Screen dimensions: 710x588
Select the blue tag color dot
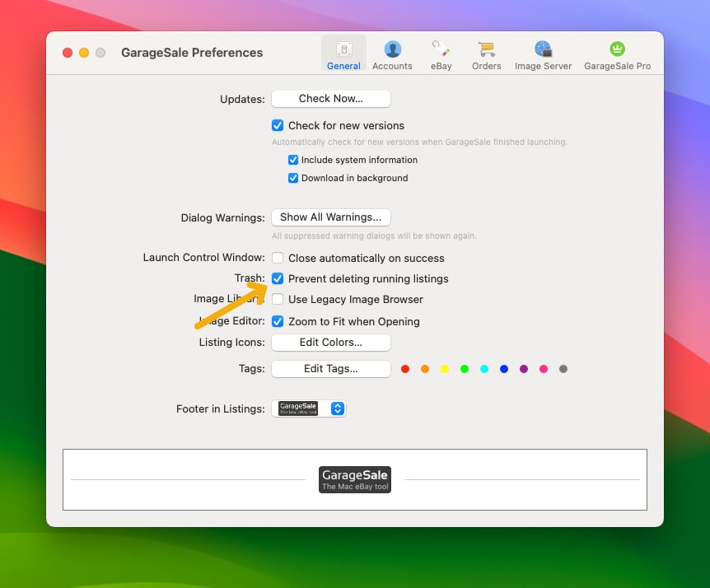[x=504, y=369]
